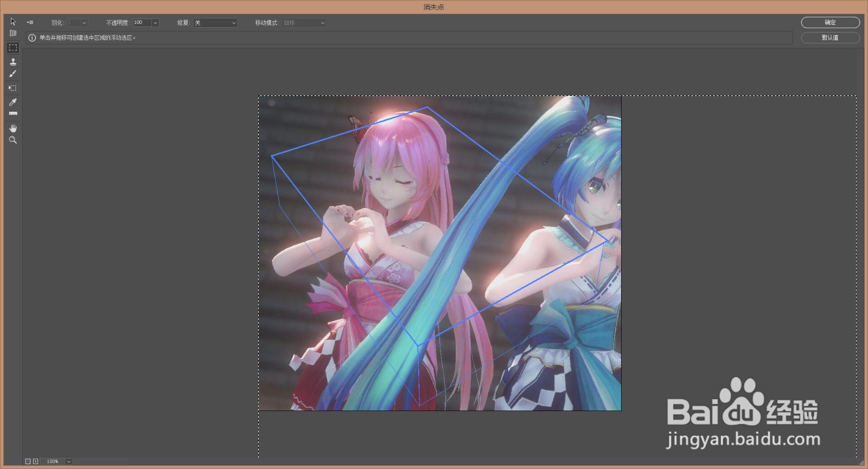
Task: Open the 修复 heal mode dropdown
Action: point(215,23)
